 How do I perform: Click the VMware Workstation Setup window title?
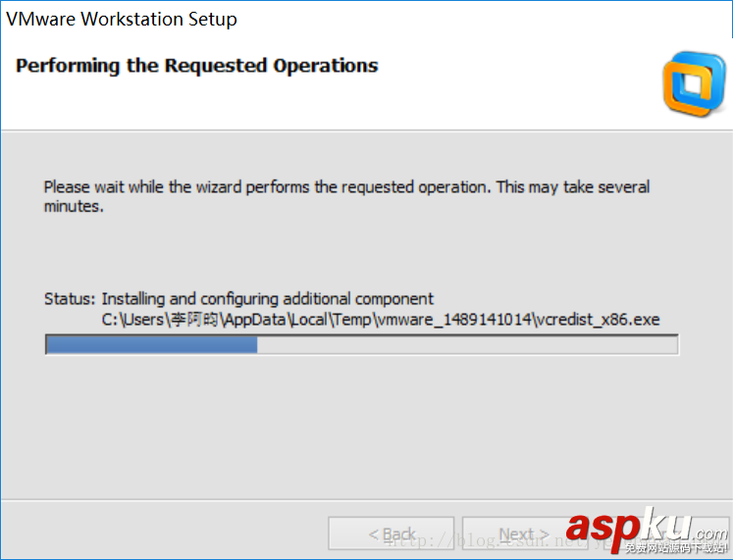[122, 19]
